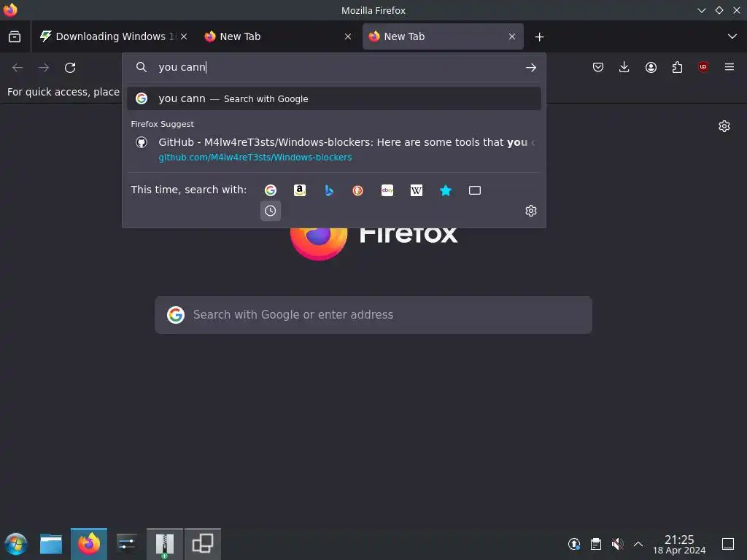Select 'you cann — Search with Google' suggestion

tap(334, 98)
